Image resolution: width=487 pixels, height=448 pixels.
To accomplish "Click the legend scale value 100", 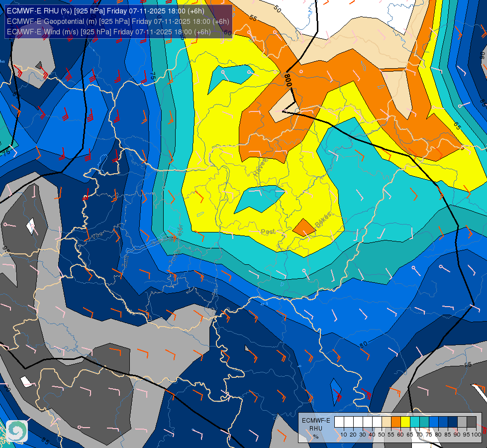I will coord(477,435).
